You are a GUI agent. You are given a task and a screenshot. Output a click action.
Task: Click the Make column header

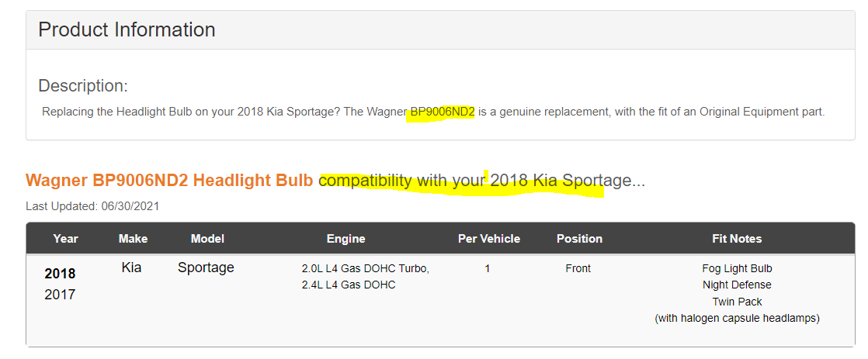133,239
